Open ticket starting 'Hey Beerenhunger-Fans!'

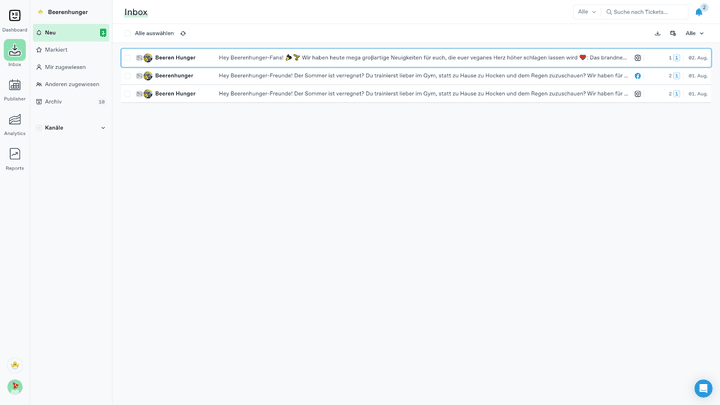click(422, 58)
